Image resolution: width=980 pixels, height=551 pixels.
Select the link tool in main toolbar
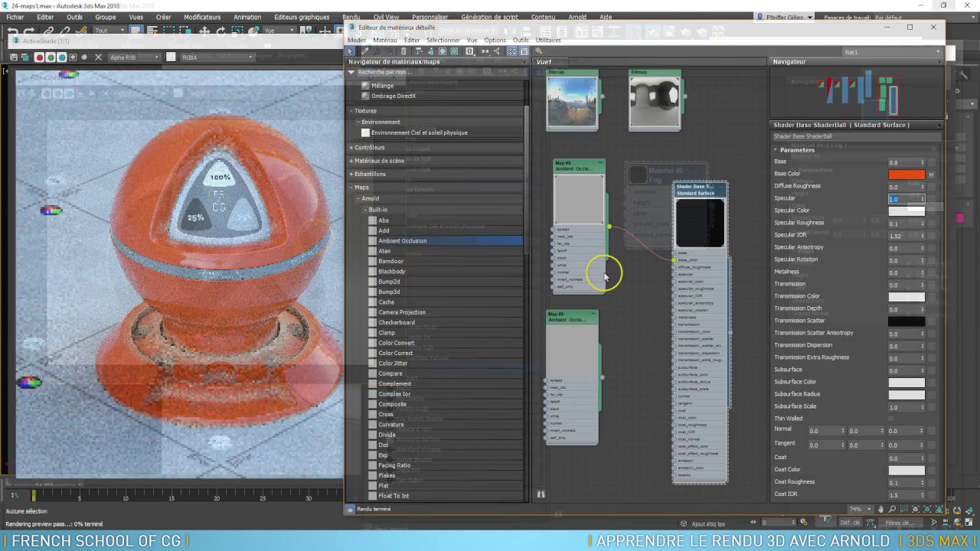coord(48,31)
